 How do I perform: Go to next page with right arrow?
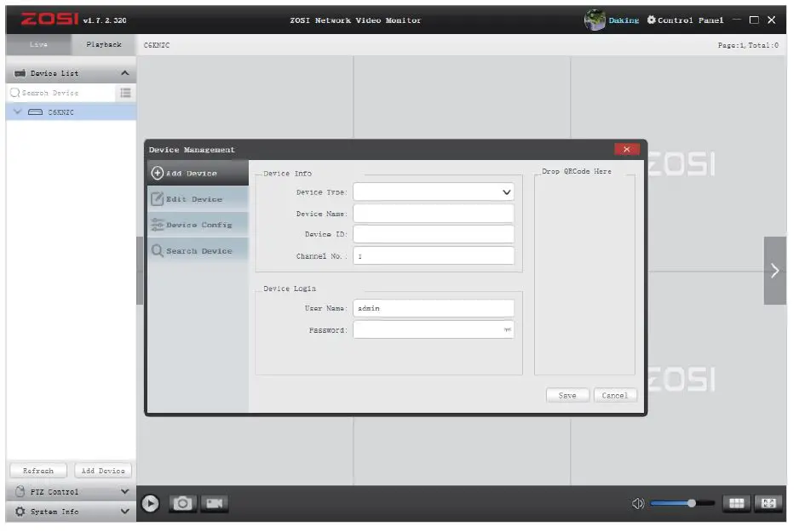(774, 271)
